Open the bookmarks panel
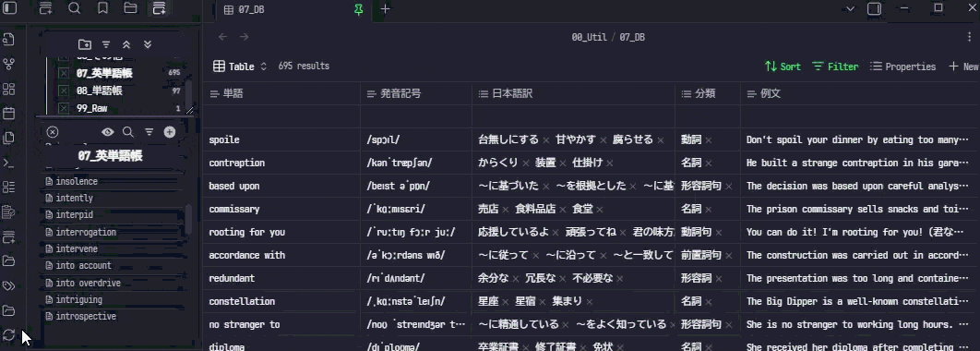Screen dimensions: 980x351 (102, 8)
